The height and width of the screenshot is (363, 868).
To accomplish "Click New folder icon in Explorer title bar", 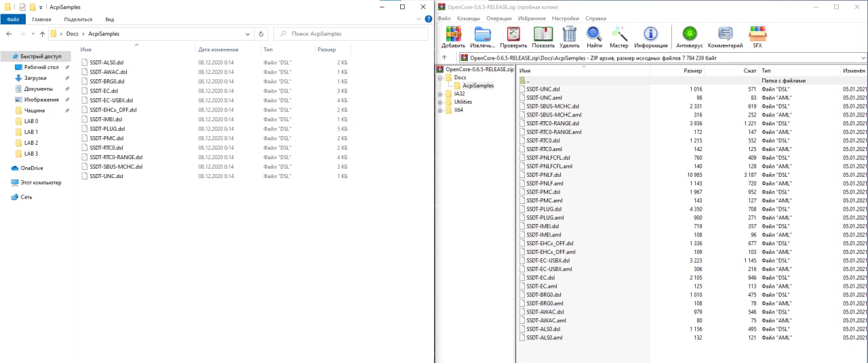I will tap(32, 7).
